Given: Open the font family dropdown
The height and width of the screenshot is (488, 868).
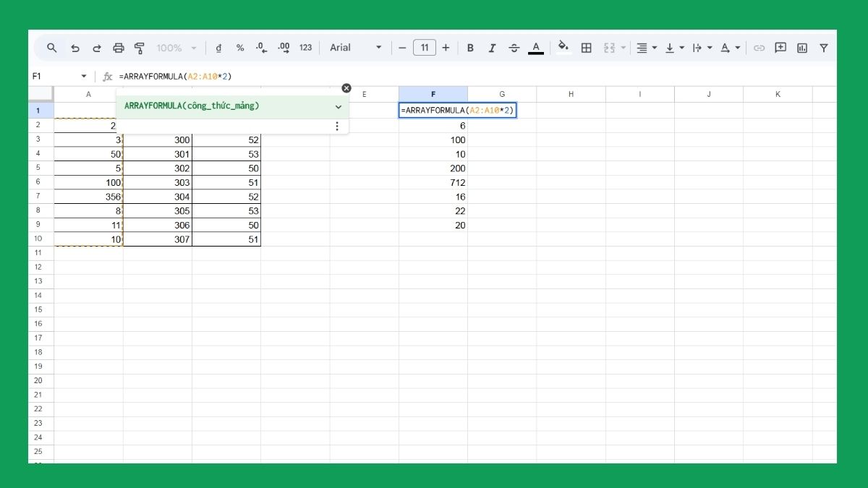Looking at the screenshot, I should pyautogui.click(x=353, y=48).
